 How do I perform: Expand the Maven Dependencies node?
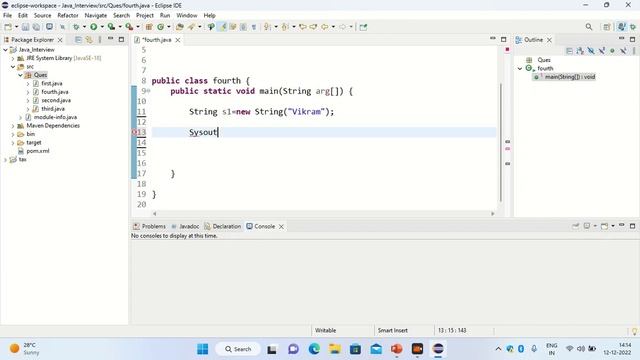(x=13, y=126)
